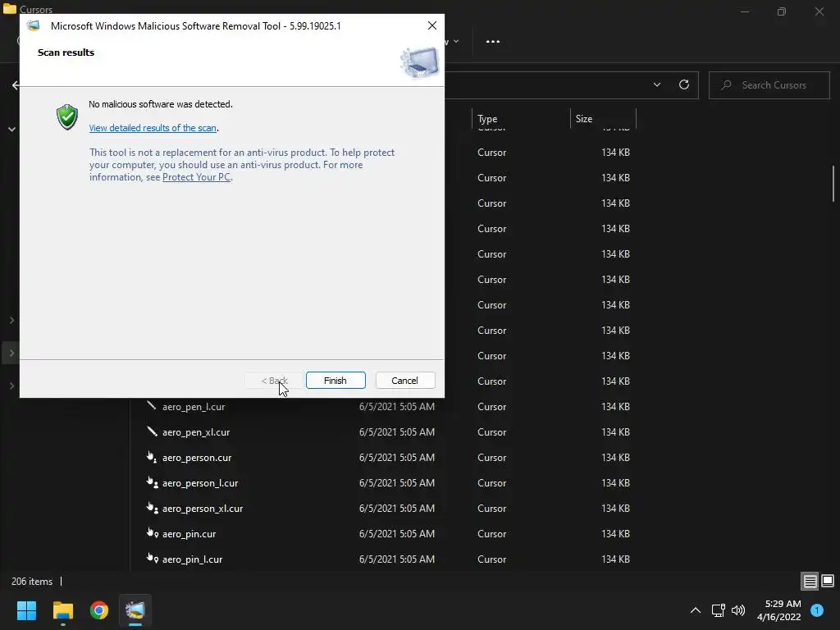Click the aero_person.cur hand icon
This screenshot has height=630, width=840.
tap(152, 457)
